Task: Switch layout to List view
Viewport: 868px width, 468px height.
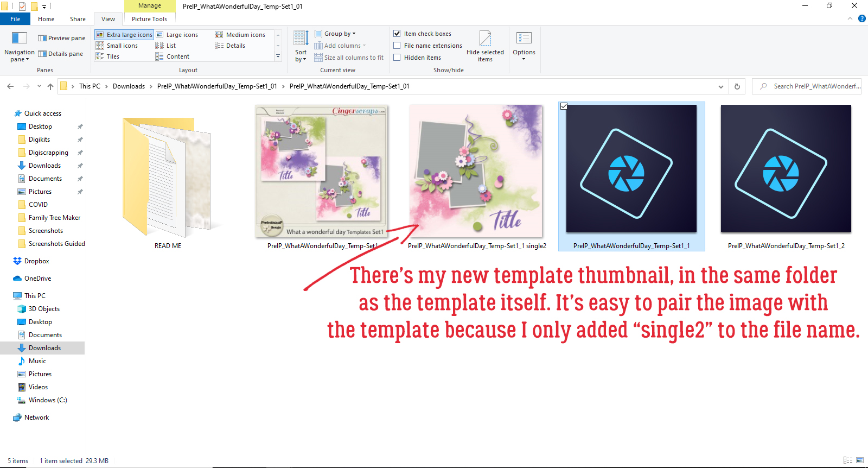Action: (x=165, y=46)
